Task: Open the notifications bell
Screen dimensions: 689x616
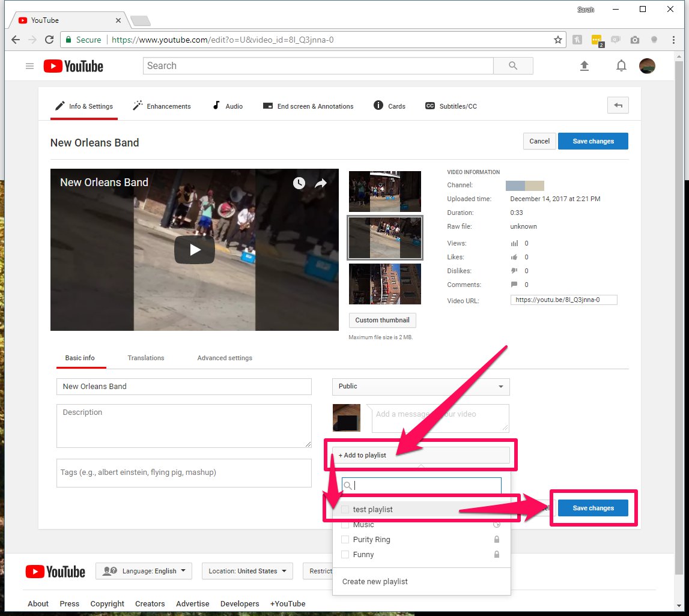Action: [x=621, y=66]
